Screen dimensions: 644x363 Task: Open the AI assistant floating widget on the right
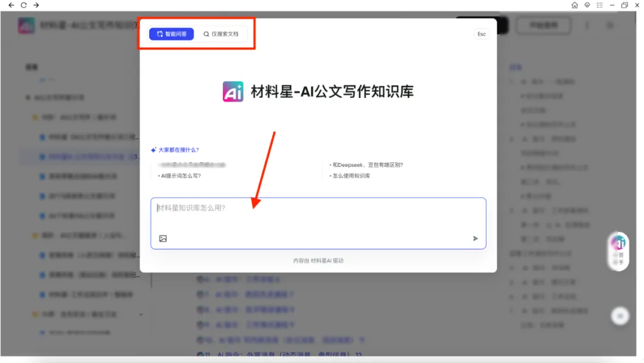618,251
